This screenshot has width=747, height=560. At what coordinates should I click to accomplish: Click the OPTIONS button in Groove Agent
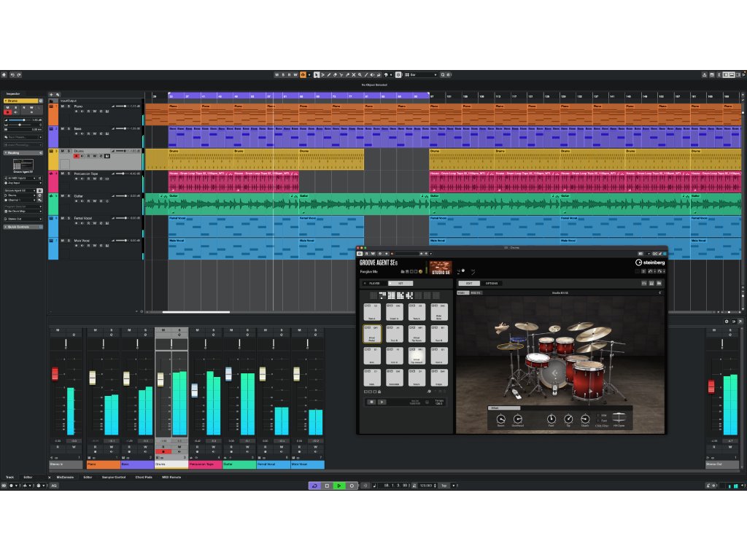492,283
